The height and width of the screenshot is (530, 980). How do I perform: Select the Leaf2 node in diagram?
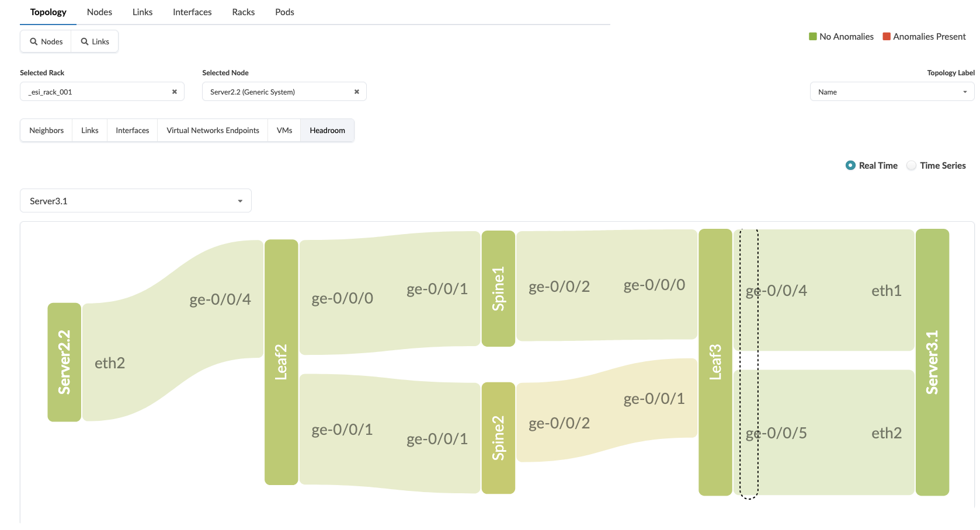282,362
